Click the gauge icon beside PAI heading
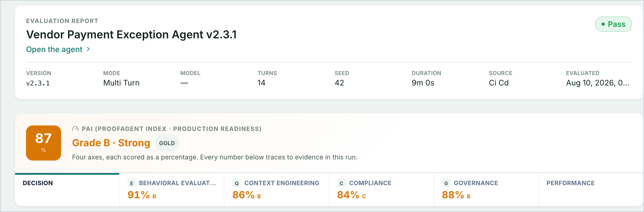This screenshot has height=212, width=644. (75, 129)
